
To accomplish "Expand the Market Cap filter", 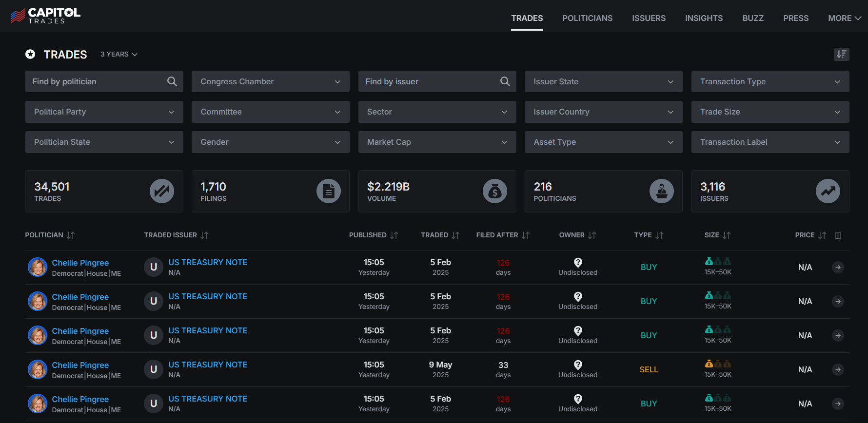I will [437, 142].
